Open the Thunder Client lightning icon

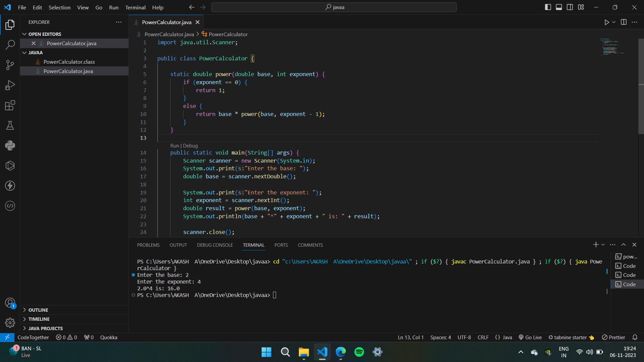pyautogui.click(x=10, y=186)
